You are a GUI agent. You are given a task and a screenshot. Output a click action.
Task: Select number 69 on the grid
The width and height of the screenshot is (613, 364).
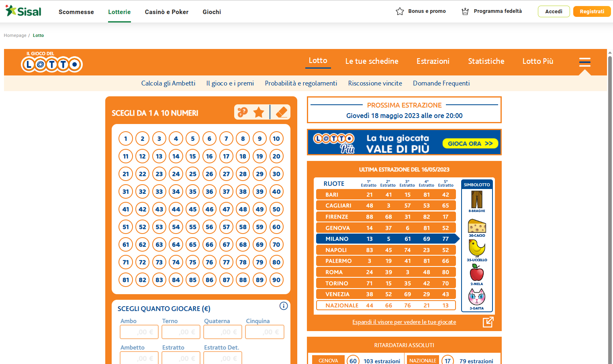tap(260, 244)
